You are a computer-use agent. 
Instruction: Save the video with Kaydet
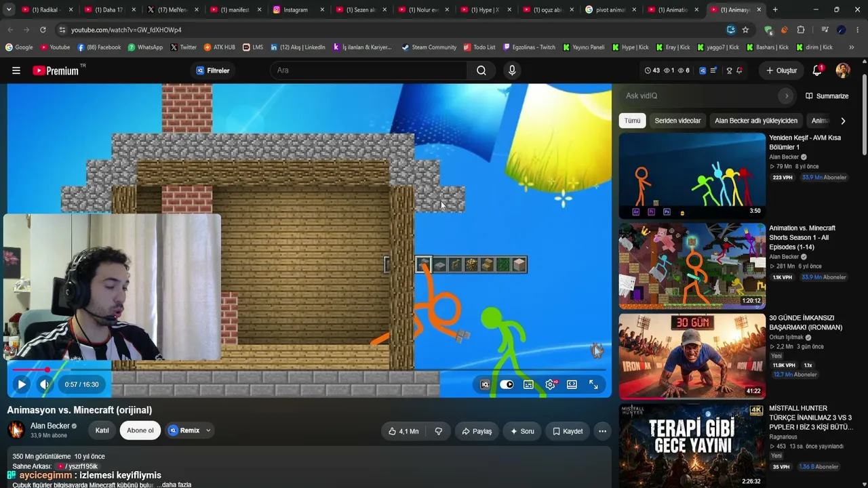point(568,431)
